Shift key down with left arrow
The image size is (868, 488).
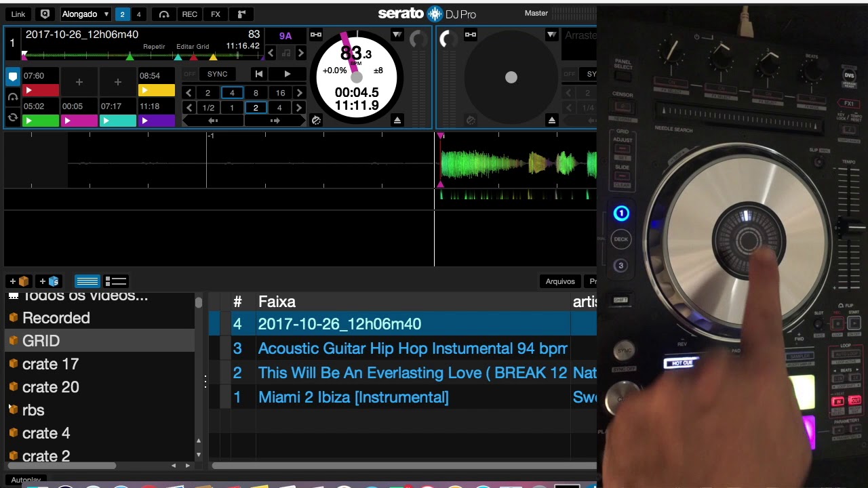click(x=271, y=53)
